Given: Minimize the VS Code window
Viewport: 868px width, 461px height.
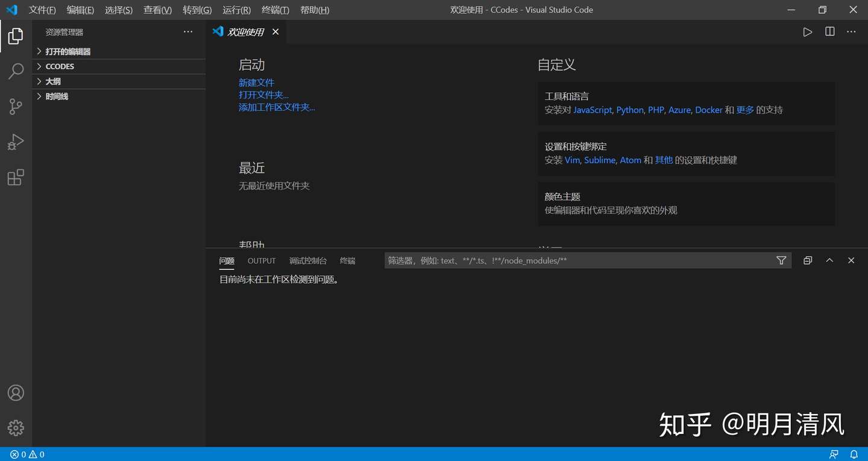Looking at the screenshot, I should [791, 10].
